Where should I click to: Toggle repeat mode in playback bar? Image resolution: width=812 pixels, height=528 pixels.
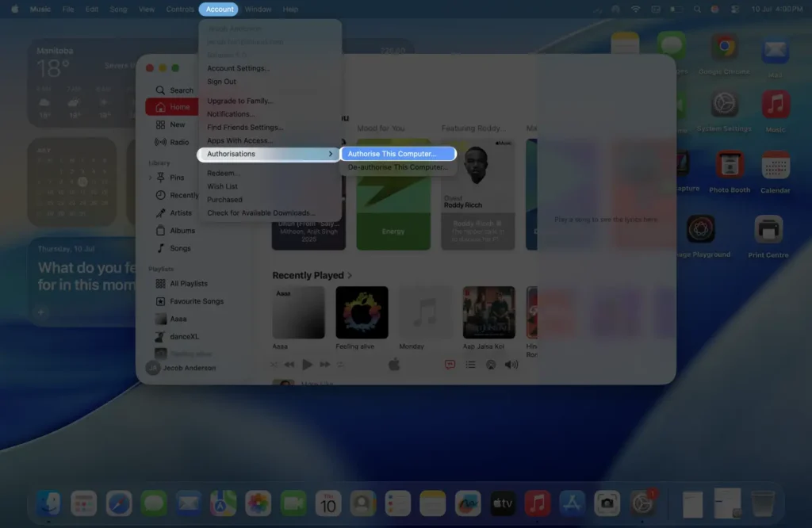[341, 365]
